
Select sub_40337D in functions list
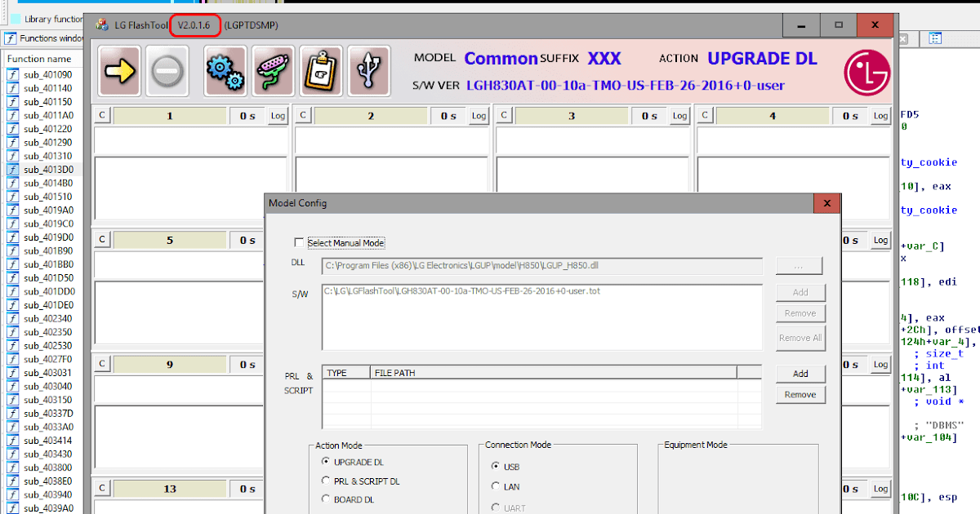click(48, 413)
